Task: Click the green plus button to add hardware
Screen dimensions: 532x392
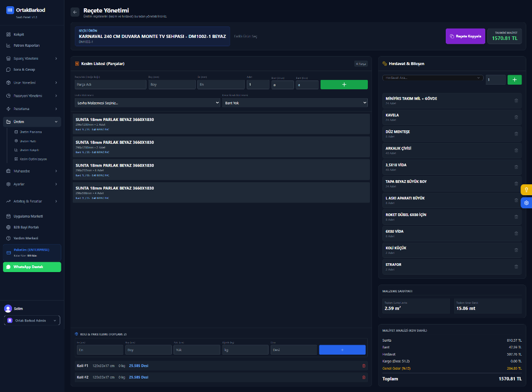Action: (x=514, y=79)
